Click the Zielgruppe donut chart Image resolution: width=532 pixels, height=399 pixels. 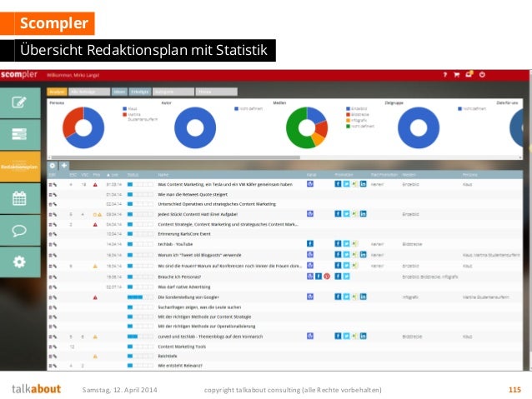pos(419,127)
